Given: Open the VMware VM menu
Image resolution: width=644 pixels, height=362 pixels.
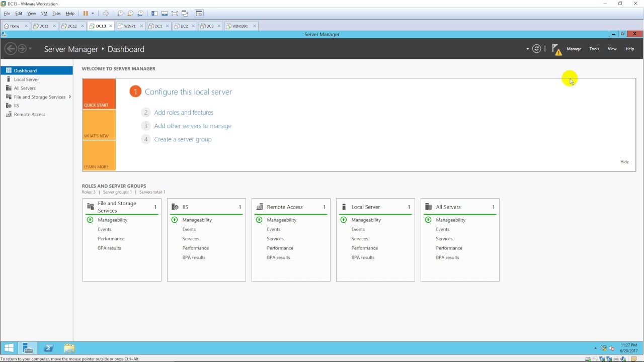Looking at the screenshot, I should pyautogui.click(x=44, y=14).
